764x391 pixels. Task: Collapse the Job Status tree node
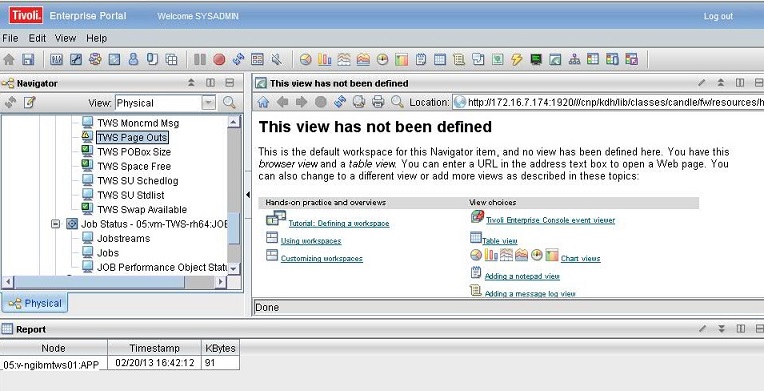click(56, 224)
